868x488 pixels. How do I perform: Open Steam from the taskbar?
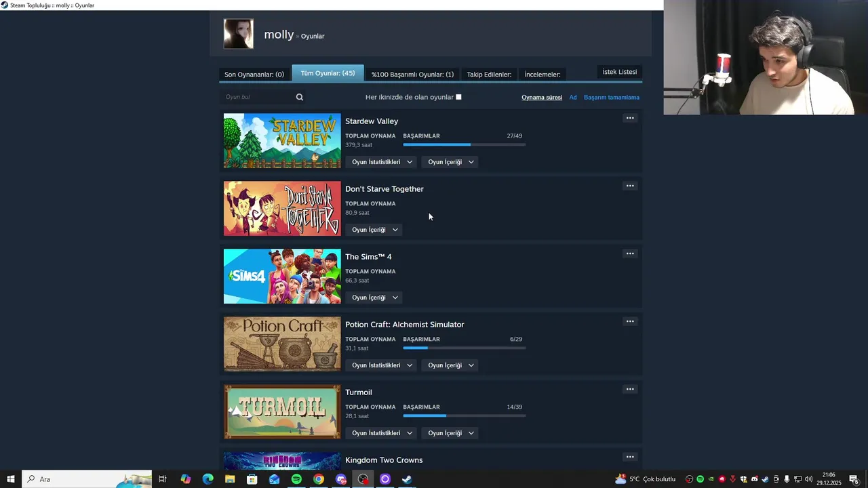(x=407, y=479)
